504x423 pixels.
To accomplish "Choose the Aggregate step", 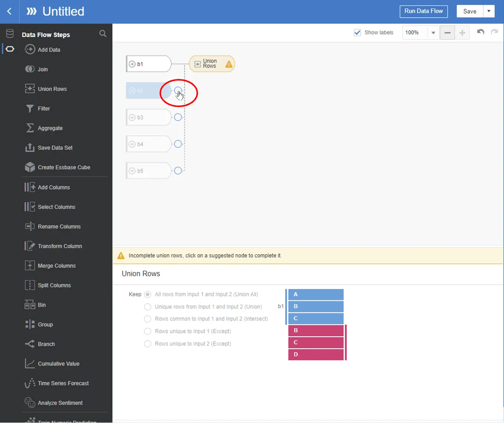I will 44,128.
